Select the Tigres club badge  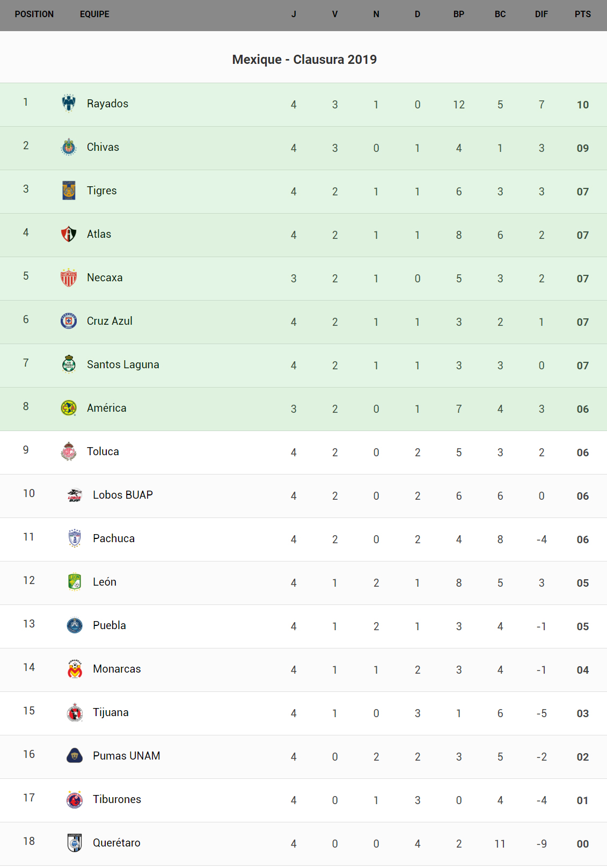69,190
